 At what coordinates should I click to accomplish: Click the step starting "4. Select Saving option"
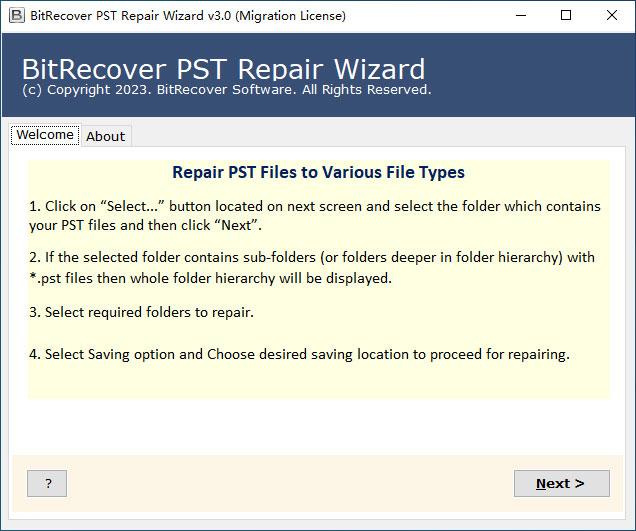click(299, 355)
